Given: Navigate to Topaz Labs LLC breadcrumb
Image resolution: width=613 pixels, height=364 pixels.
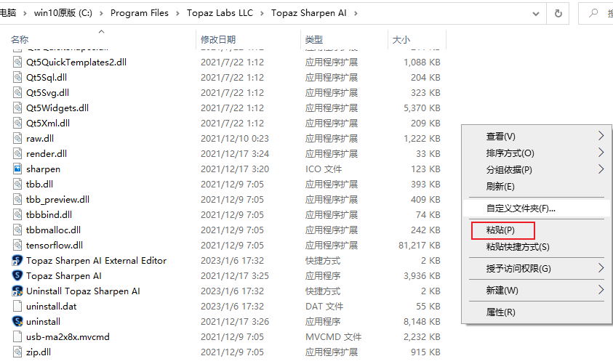Looking at the screenshot, I should (x=220, y=13).
